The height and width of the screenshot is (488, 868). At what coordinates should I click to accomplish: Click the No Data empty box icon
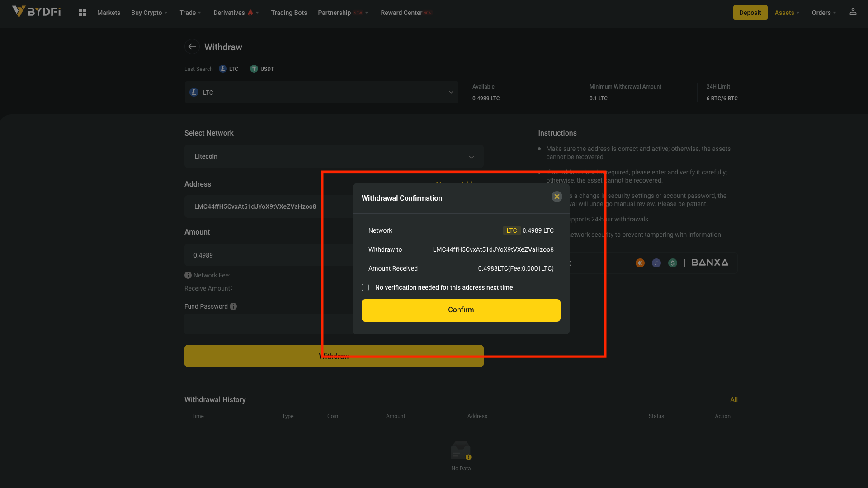pyautogui.click(x=461, y=450)
